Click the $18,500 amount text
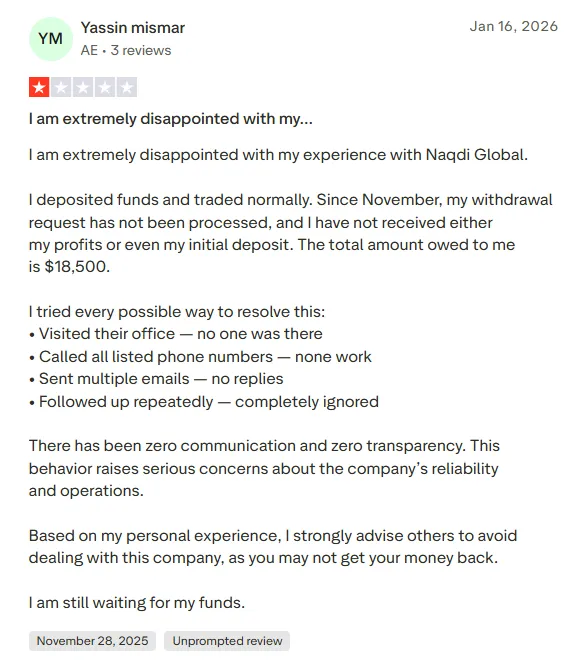Image resolution: width=573 pixels, height=671 pixels. (x=77, y=267)
